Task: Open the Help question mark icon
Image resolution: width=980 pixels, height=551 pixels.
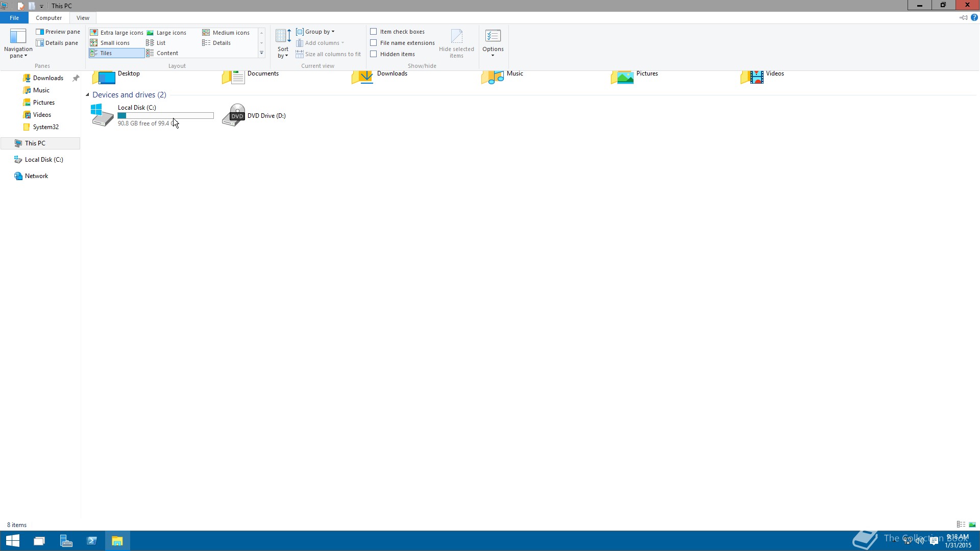Action: pos(974,18)
